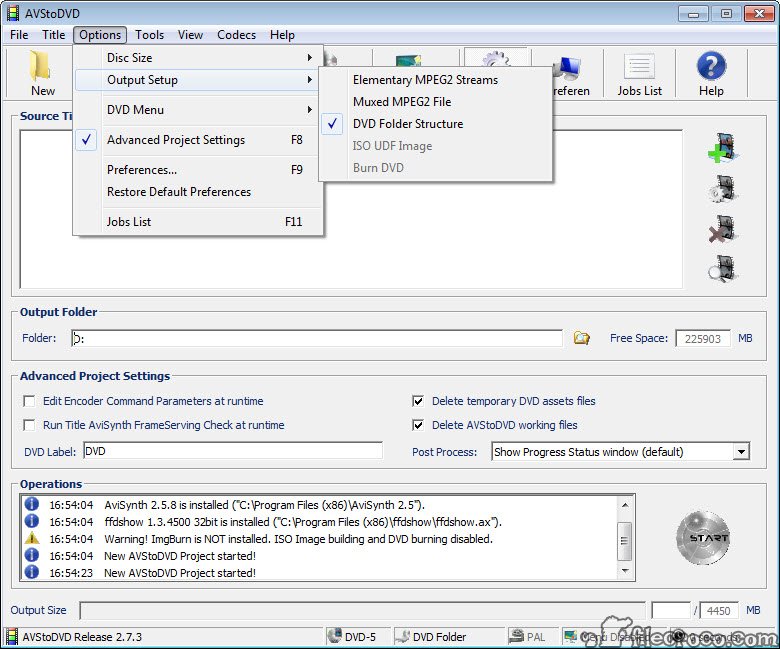This screenshot has width=780, height=649.
Task: Select Elementary MPEG2 Streams output
Action: click(x=435, y=80)
